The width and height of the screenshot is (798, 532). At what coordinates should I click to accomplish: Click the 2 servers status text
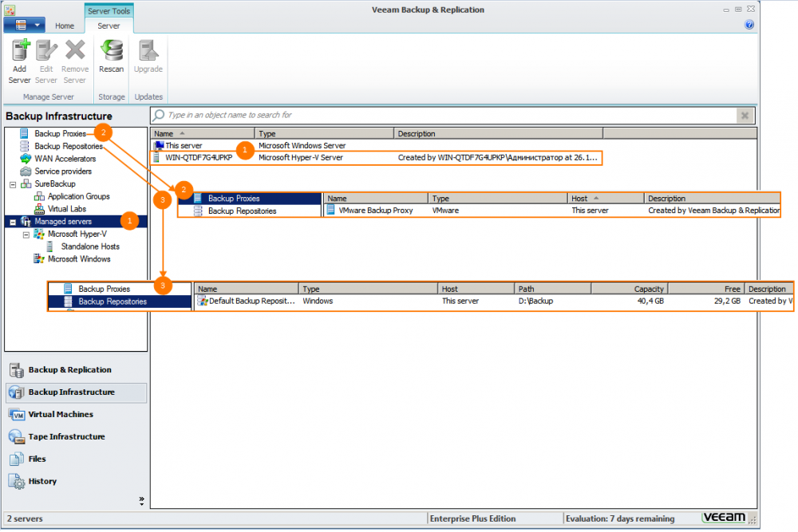point(25,518)
